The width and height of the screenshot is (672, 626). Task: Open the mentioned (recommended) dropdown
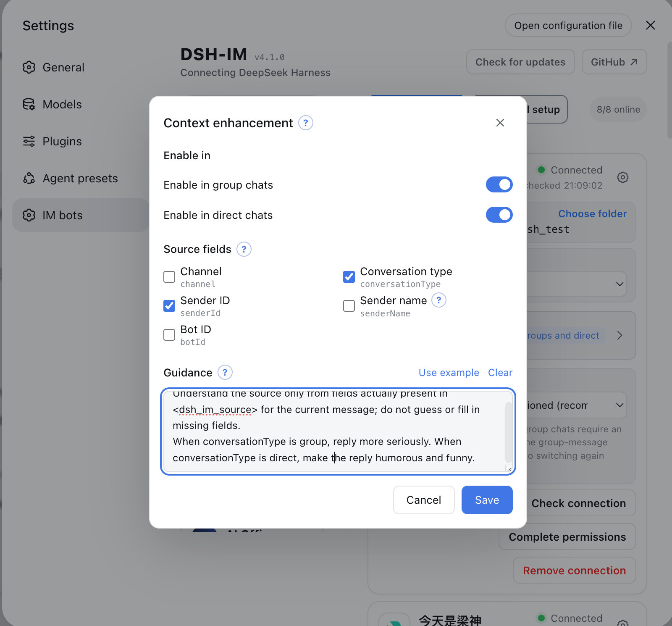(577, 405)
